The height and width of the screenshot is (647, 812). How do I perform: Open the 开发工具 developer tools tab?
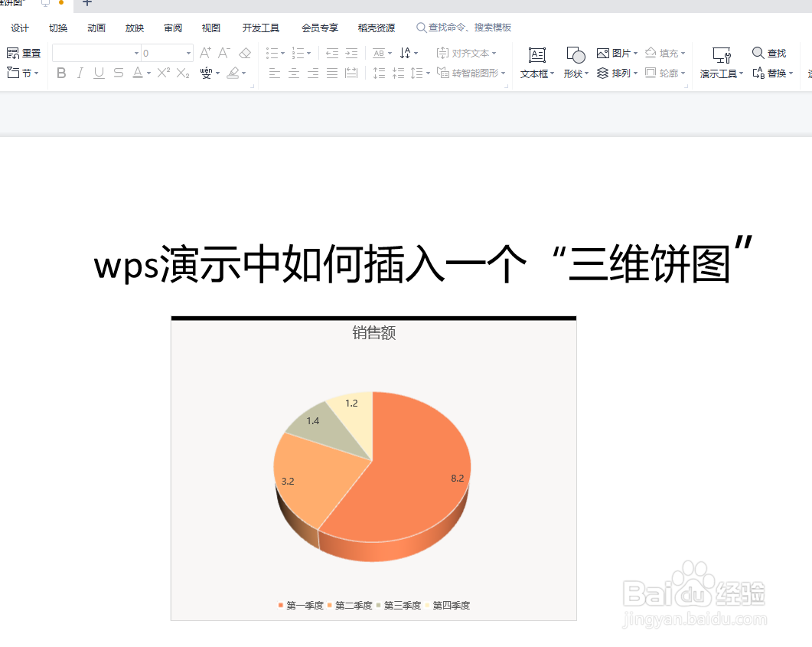click(261, 28)
